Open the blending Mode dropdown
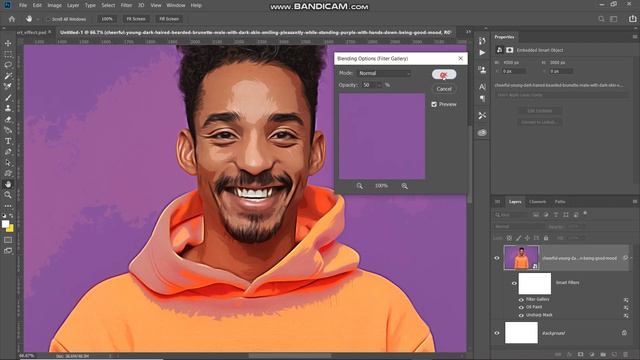The height and width of the screenshot is (360, 640). click(384, 73)
